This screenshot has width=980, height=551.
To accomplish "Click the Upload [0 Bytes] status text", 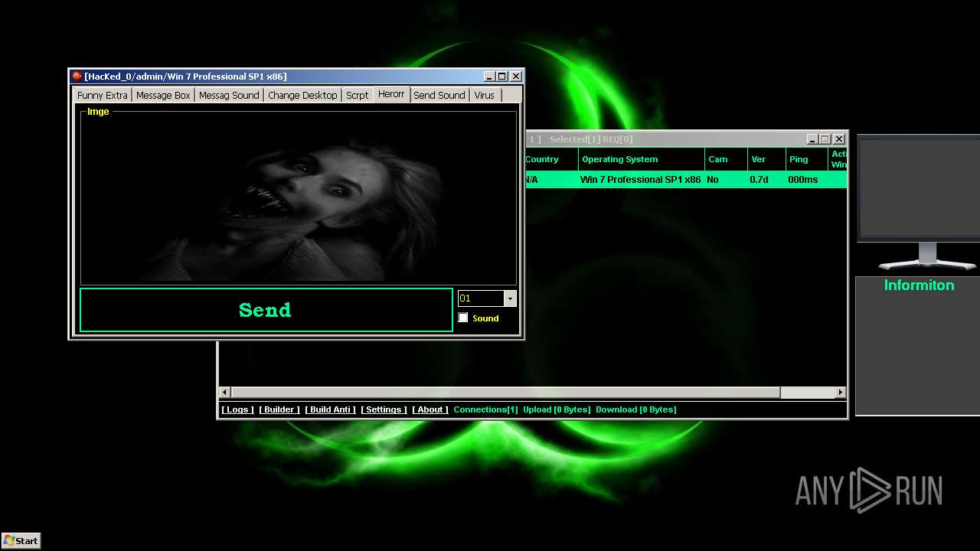I will tap(557, 409).
